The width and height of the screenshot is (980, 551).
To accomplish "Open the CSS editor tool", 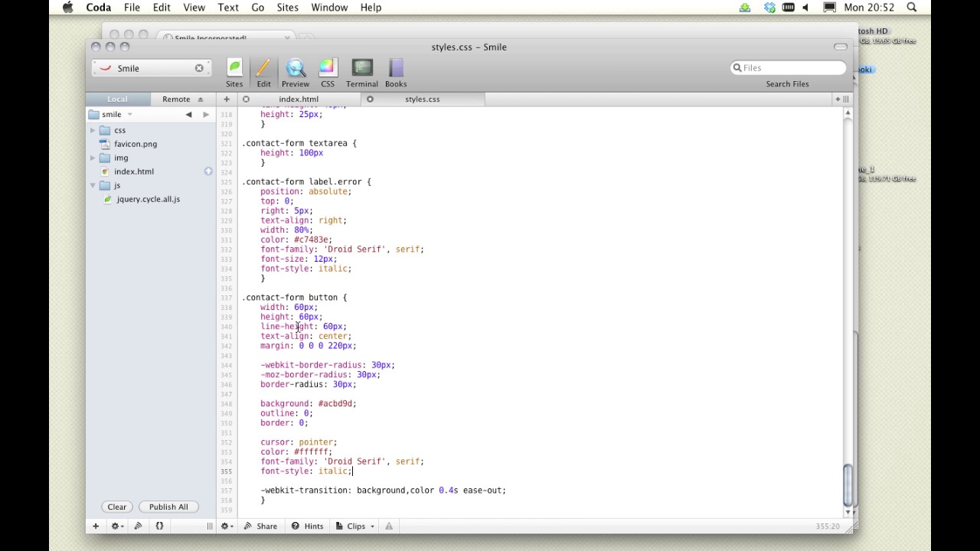I will (327, 73).
